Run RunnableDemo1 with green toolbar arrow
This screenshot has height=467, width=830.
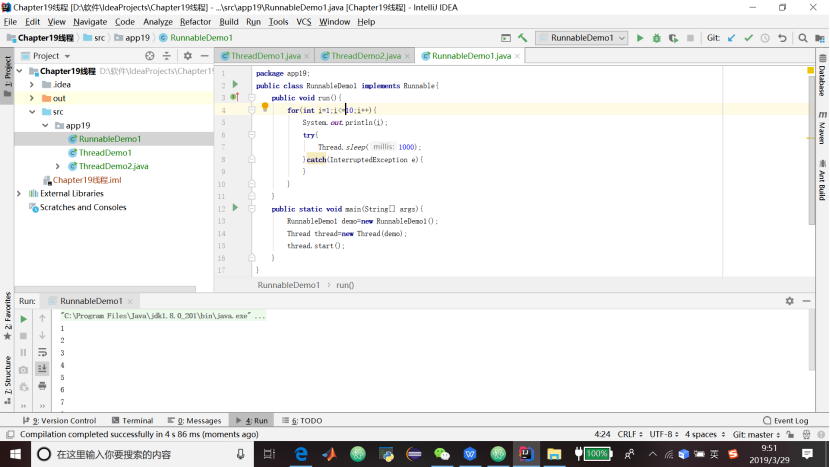640,38
